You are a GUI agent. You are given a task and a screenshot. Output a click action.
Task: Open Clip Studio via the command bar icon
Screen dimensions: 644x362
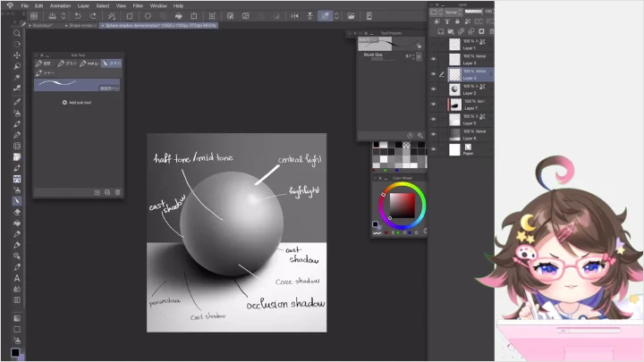(x=34, y=16)
